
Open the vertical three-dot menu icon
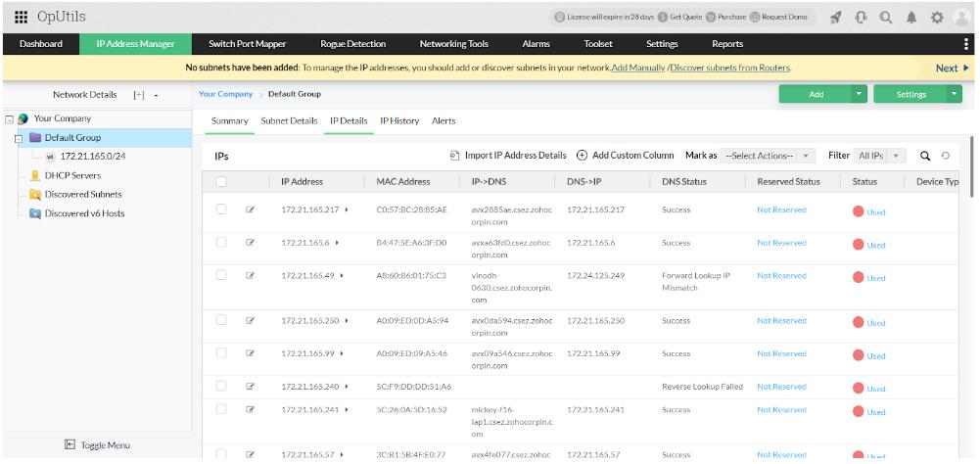point(966,44)
